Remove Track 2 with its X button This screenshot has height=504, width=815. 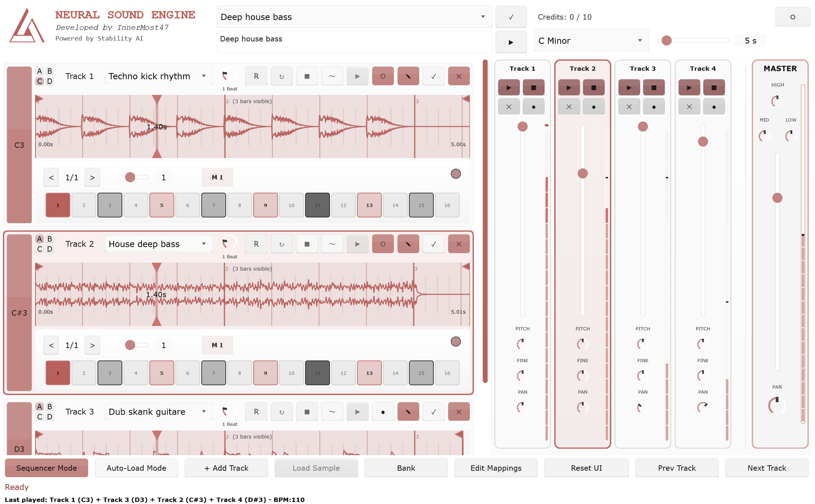tap(459, 244)
